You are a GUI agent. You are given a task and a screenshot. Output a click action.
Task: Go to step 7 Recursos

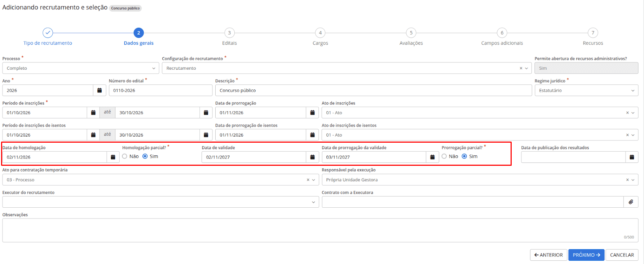pos(593,37)
